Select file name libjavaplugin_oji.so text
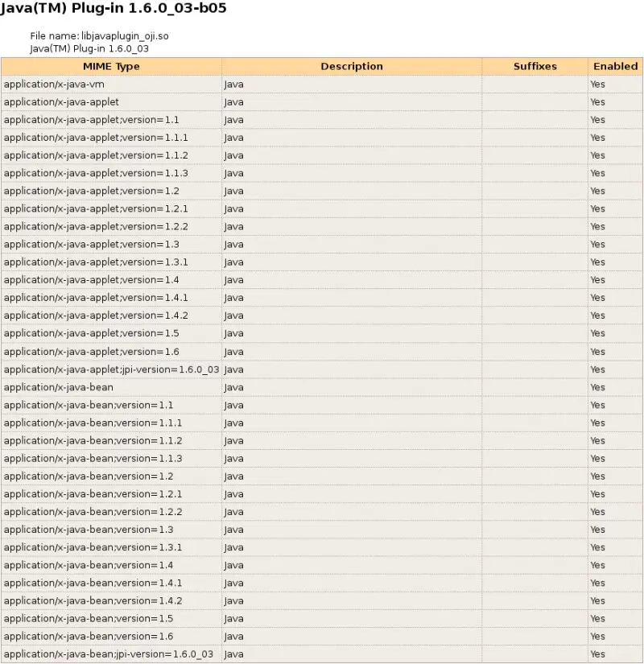This screenshot has height=664, width=644. tap(99, 36)
